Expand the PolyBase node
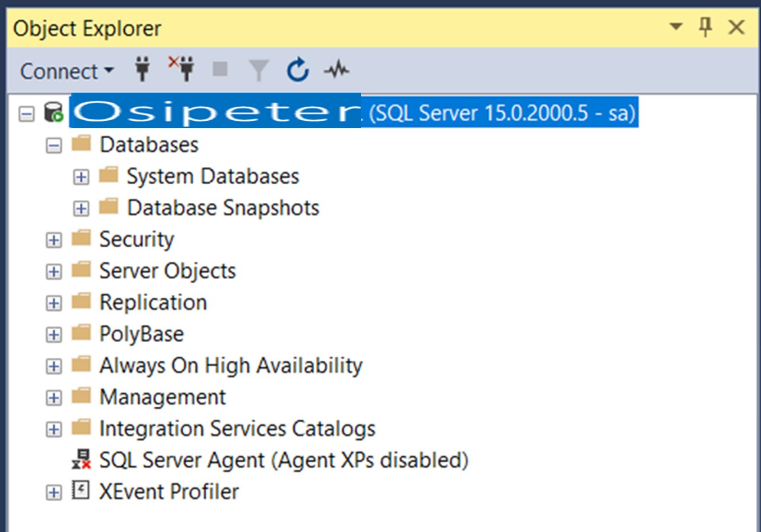Viewport: 761px width, 532px height. tap(54, 335)
